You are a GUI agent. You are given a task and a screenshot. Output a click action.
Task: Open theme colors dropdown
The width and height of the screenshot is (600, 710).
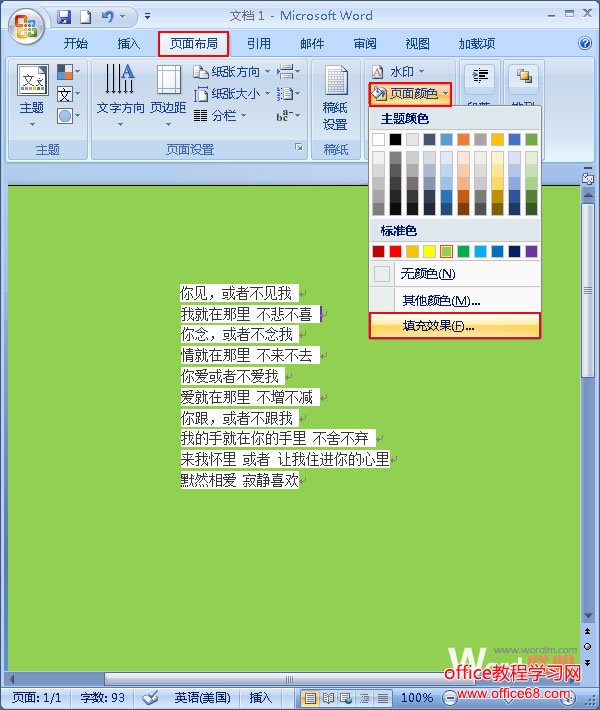(x=69, y=72)
